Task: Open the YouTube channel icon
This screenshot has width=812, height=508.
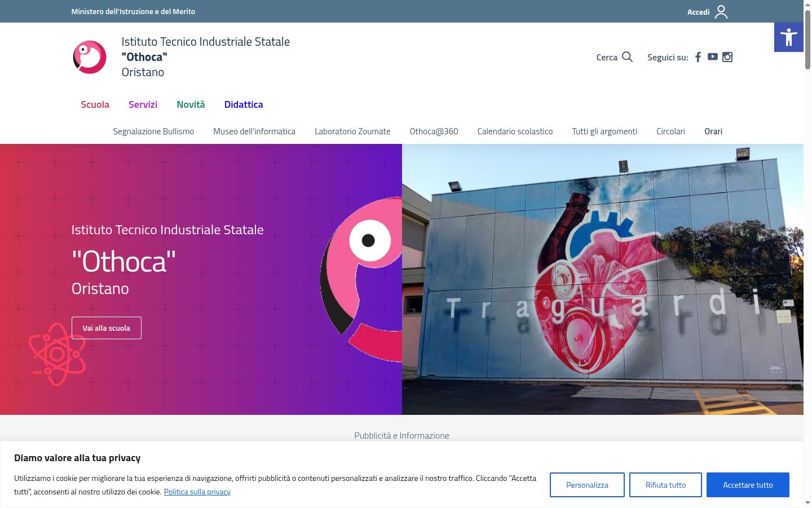Action: pyautogui.click(x=713, y=57)
